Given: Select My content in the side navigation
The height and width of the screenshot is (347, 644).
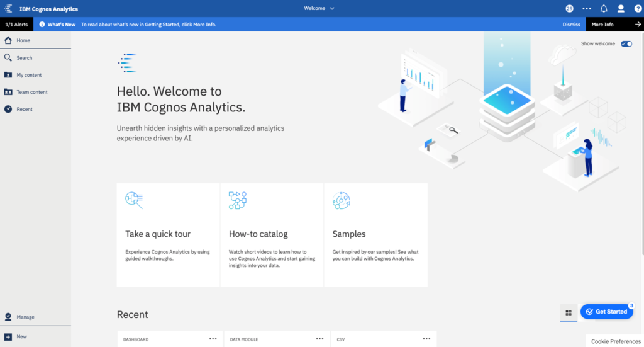Looking at the screenshot, I should coord(35,75).
